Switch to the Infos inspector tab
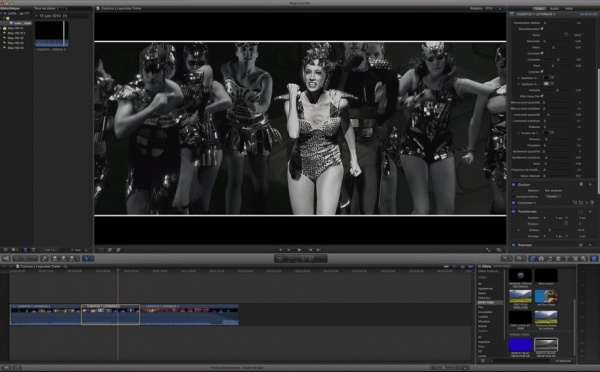This screenshot has height=372, width=600. pos(569,8)
